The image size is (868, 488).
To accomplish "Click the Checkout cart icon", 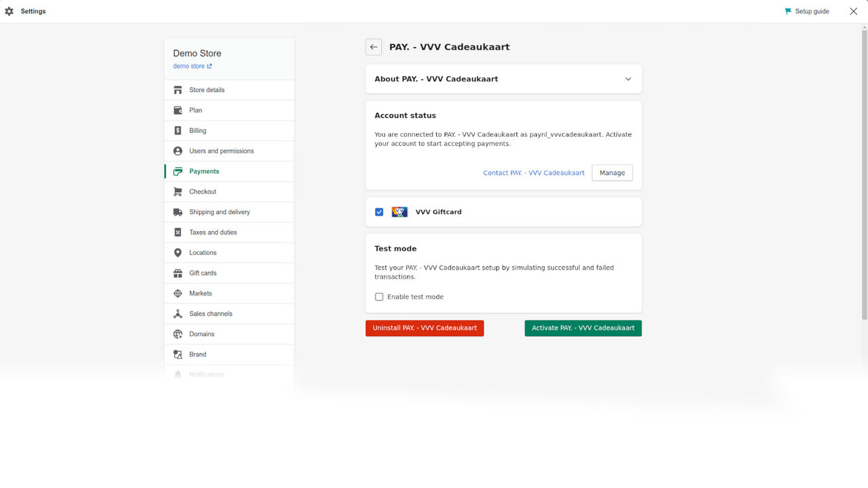I will point(178,192).
